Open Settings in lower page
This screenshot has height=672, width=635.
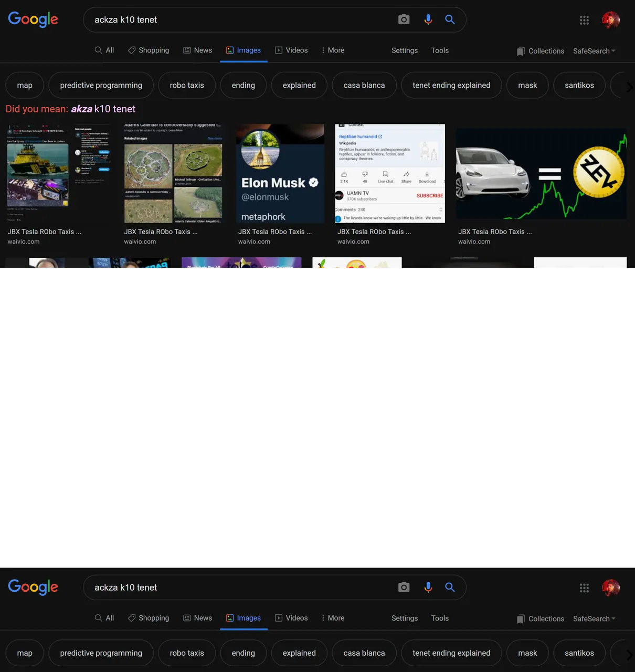point(405,618)
